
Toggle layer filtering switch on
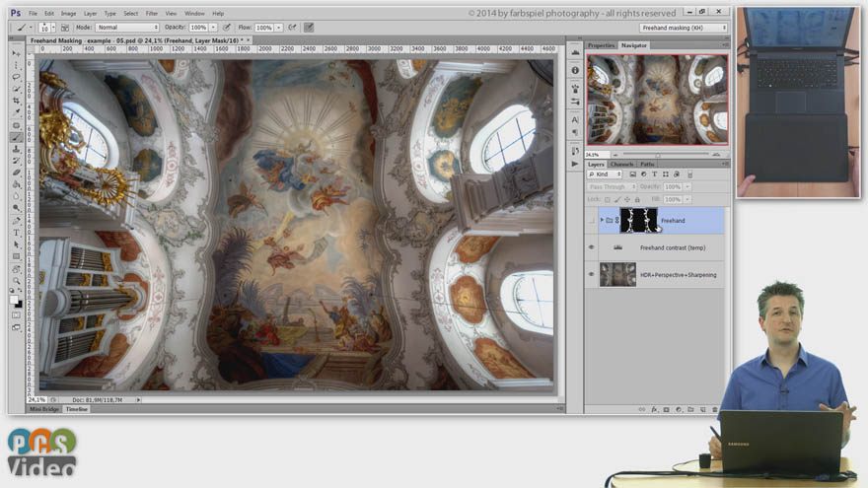click(689, 174)
